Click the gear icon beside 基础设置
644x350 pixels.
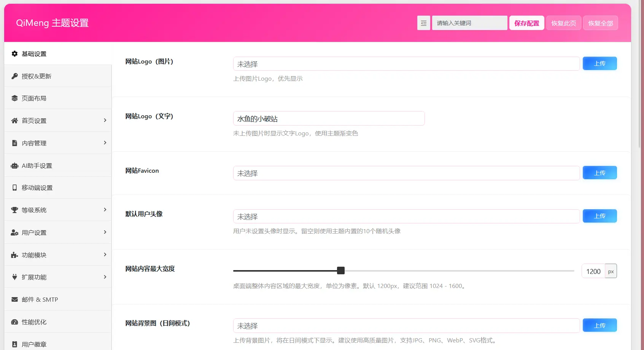tap(14, 54)
